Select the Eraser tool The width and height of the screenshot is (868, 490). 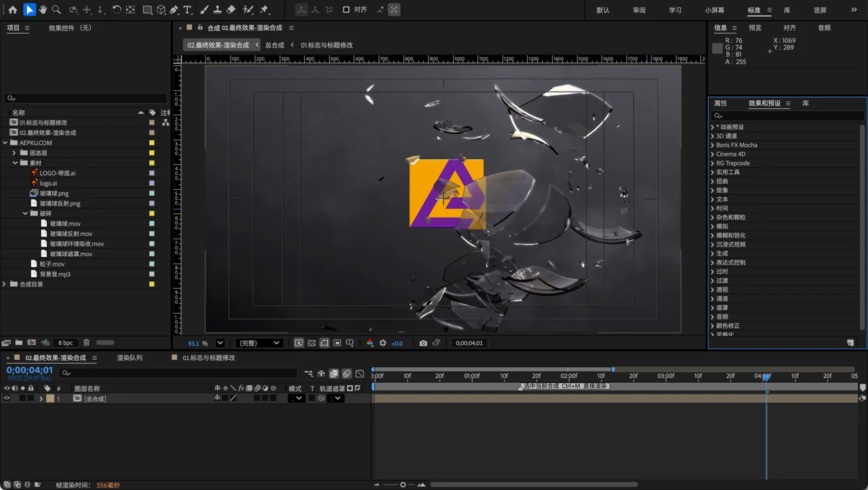coord(231,9)
